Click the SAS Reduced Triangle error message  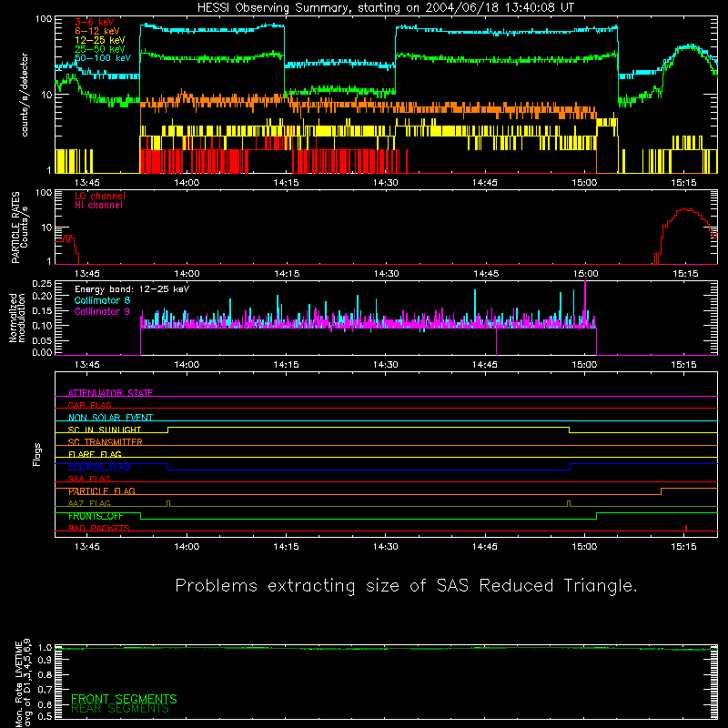(x=406, y=585)
